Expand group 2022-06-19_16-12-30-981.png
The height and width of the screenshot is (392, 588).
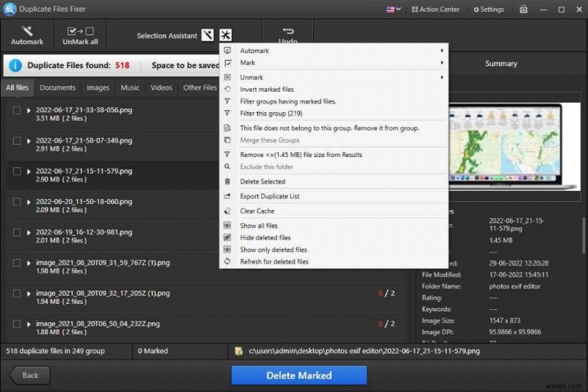[x=29, y=233]
